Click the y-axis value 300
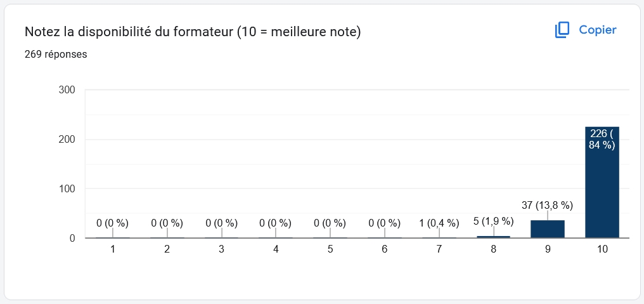Viewport: 644px width, 304px height. pyautogui.click(x=67, y=89)
